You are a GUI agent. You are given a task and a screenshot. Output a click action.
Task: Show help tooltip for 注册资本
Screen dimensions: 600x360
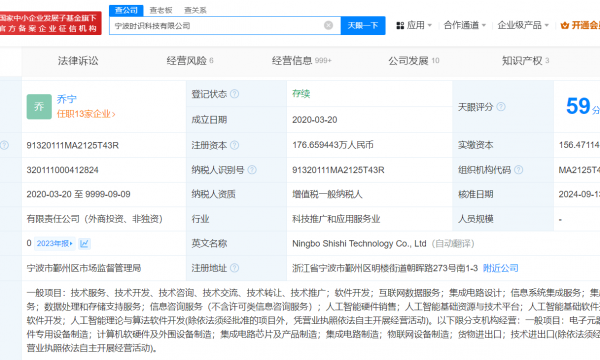[x=235, y=145]
